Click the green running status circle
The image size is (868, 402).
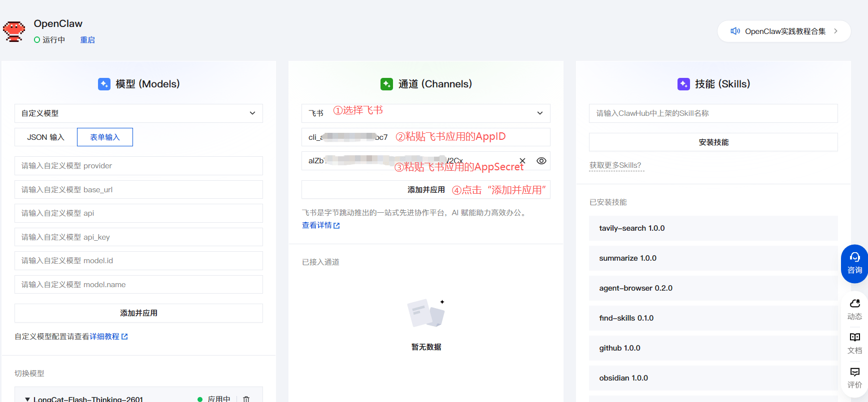[x=37, y=40]
